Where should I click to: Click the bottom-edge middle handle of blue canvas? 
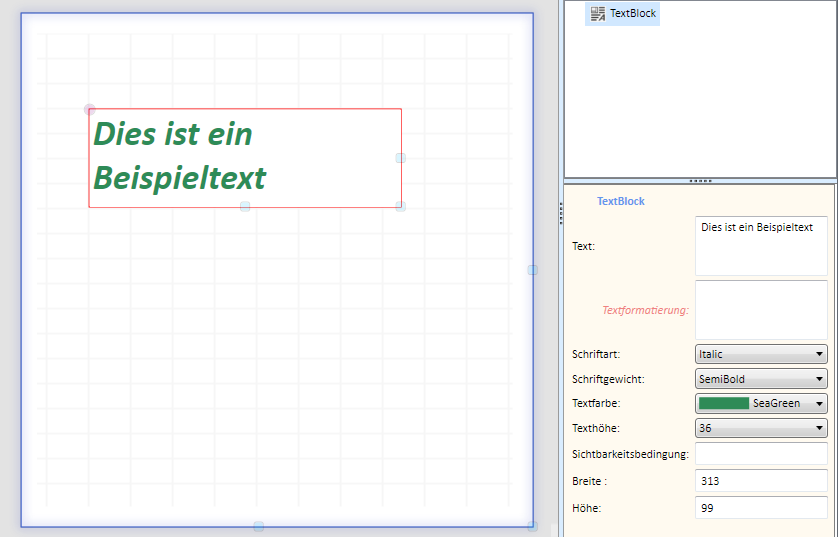click(x=259, y=526)
